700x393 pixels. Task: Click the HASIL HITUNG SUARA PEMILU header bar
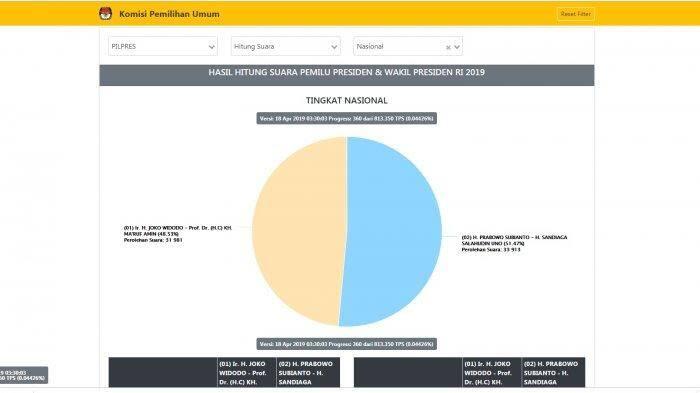point(347,75)
